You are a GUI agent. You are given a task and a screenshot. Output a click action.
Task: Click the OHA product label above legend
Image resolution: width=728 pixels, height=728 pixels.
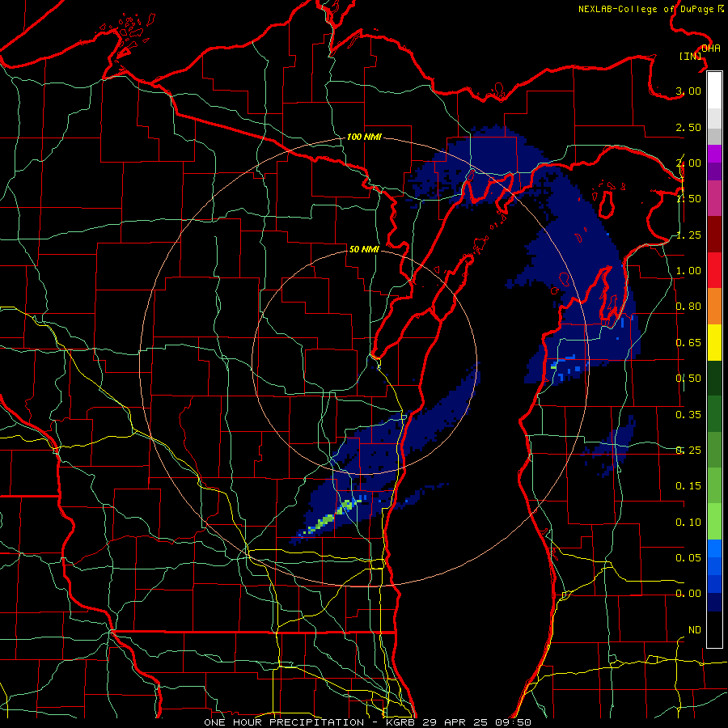click(x=711, y=49)
